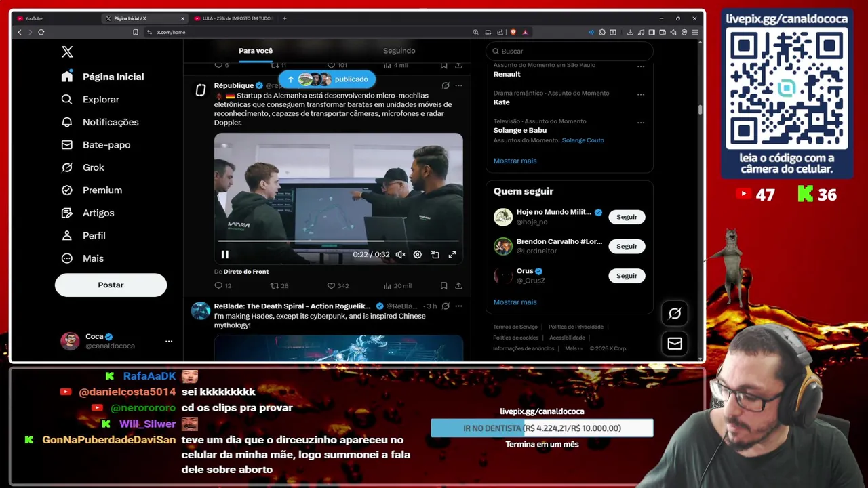Viewport: 868px width, 488px height.
Task: Switch to Para você tab
Action: [256, 51]
